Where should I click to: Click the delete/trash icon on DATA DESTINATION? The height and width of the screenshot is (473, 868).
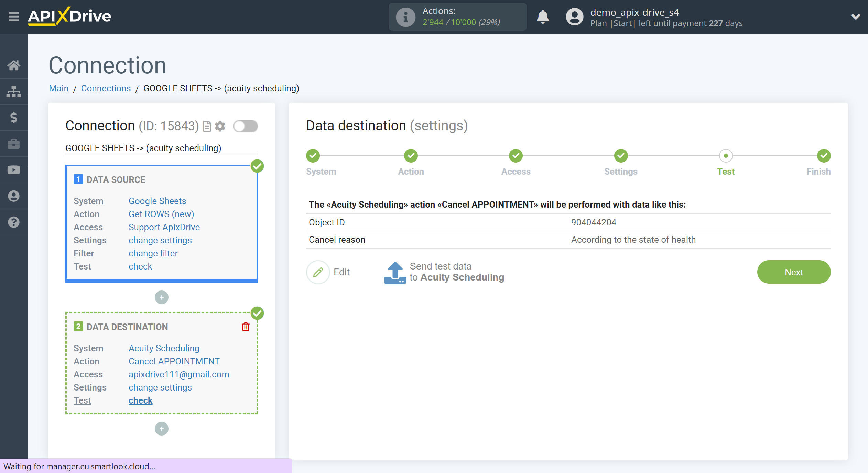245,327
